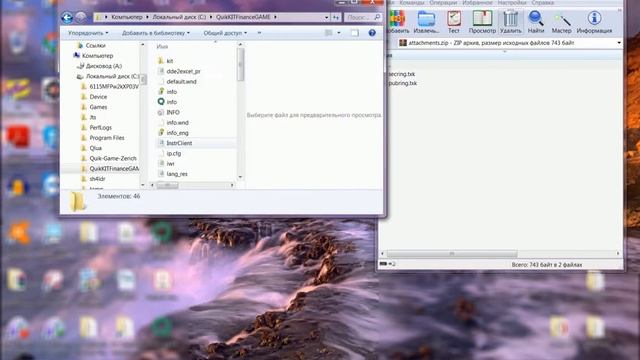Select Компьютер in the navigation tree
The image size is (640, 360).
[x=98, y=56]
